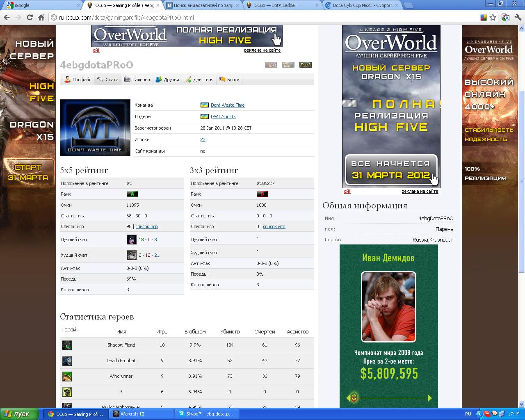This screenshot has width=525, height=420.
Task: Click the 3x3 ranking position #286227
Action: click(265, 183)
